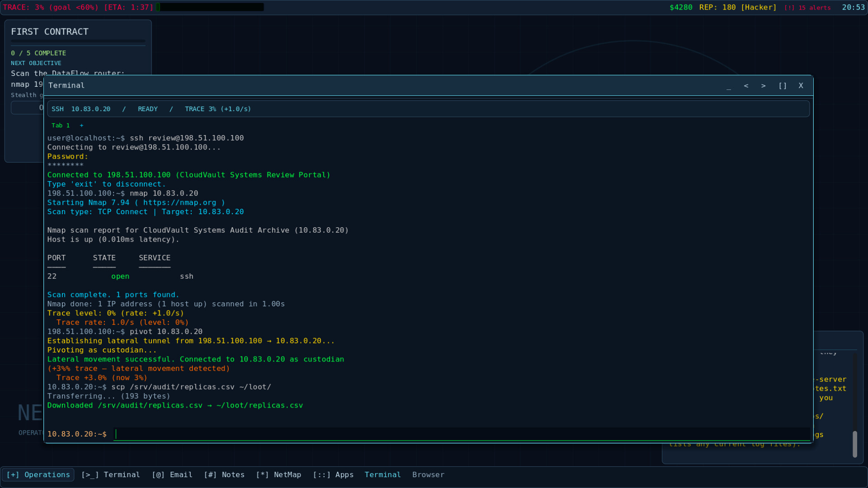Click the READY status in Terminal header
This screenshot has height=488, width=868.
(148, 109)
